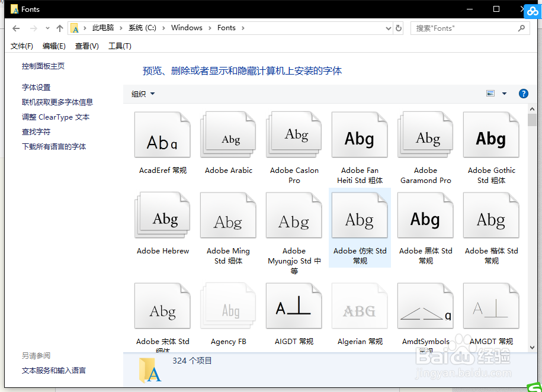This screenshot has height=392, width=542.
Task: Select the AMGDT 常规 font icon
Action: (x=491, y=306)
